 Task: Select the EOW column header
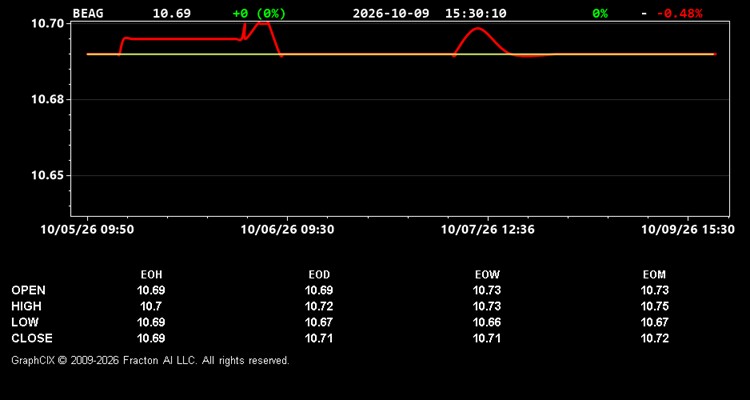pos(487,275)
